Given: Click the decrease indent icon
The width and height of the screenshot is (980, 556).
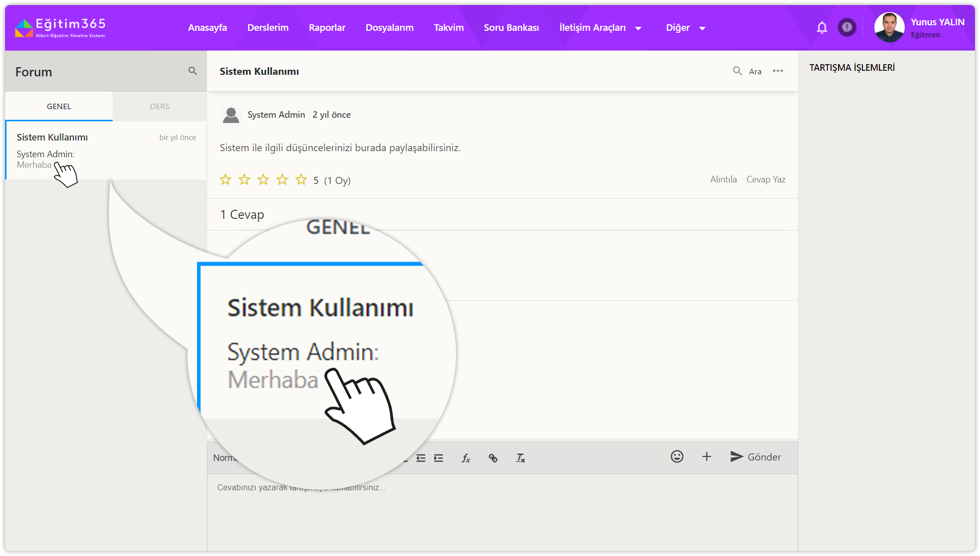Looking at the screenshot, I should click(421, 458).
